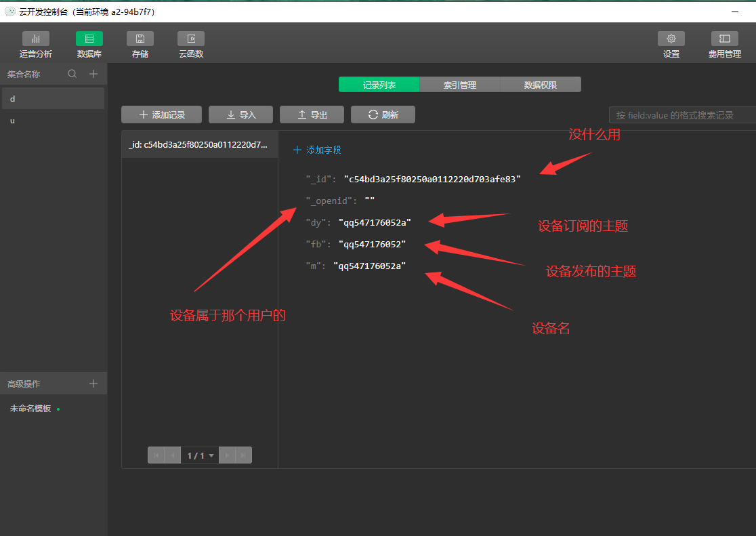Add a new advanced operation template
The width and height of the screenshot is (756, 536).
coord(93,384)
